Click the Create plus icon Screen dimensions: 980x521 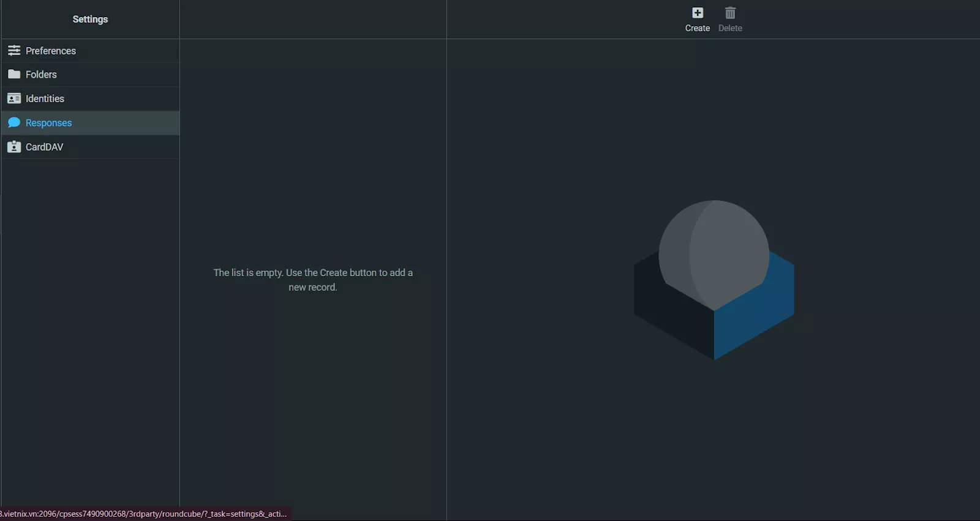coord(697,13)
